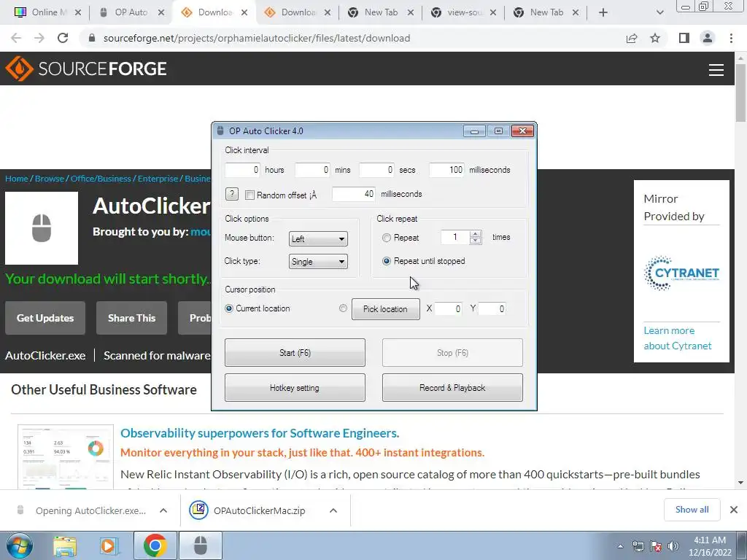Expand options for AutoClicker.exe download
Screen dimensions: 747x560
pos(163,510)
